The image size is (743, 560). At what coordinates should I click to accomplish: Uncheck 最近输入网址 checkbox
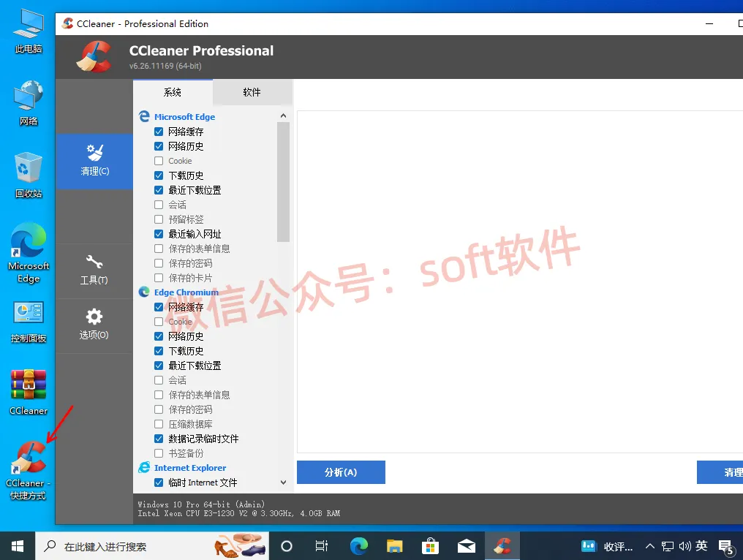click(159, 233)
